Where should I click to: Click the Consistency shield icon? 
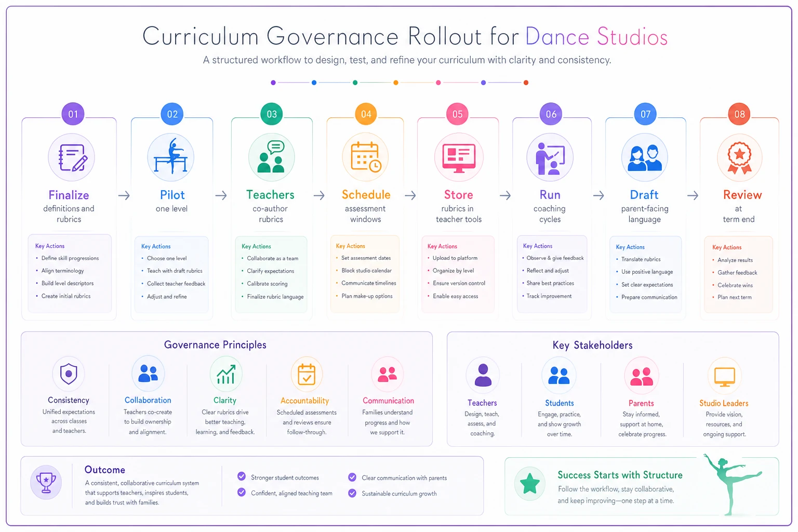(x=69, y=374)
